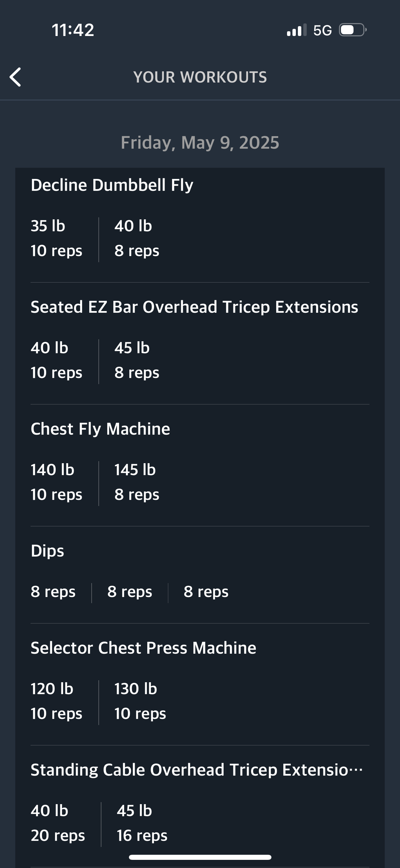Image resolution: width=400 pixels, height=868 pixels.
Task: Tap the 145 lb Chest Fly Machine set
Action: (x=136, y=482)
